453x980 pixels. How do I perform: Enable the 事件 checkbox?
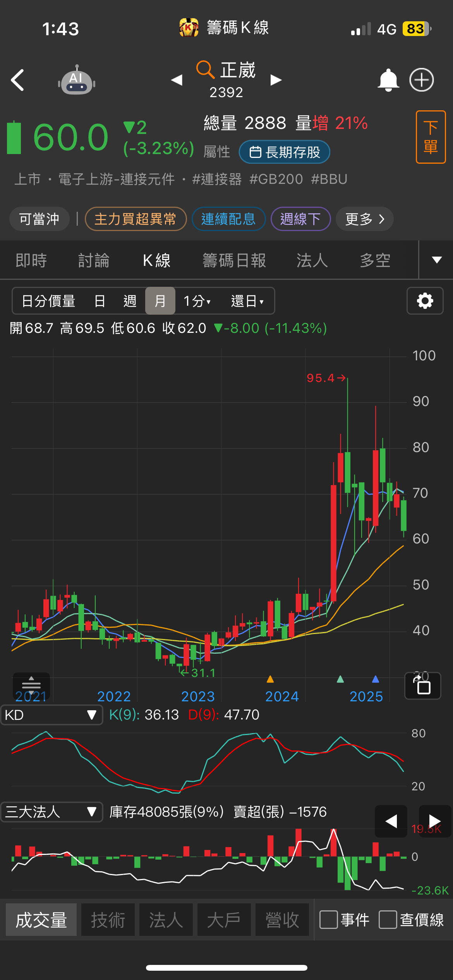coord(329,920)
